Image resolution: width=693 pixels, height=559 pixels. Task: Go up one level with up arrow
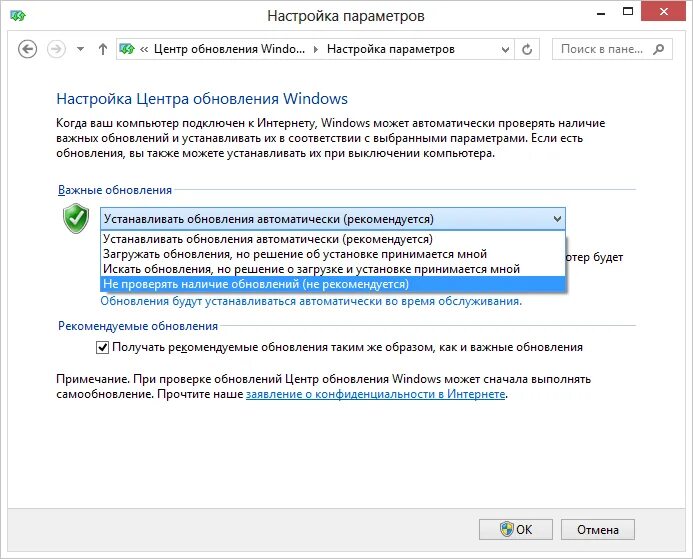coord(103,49)
